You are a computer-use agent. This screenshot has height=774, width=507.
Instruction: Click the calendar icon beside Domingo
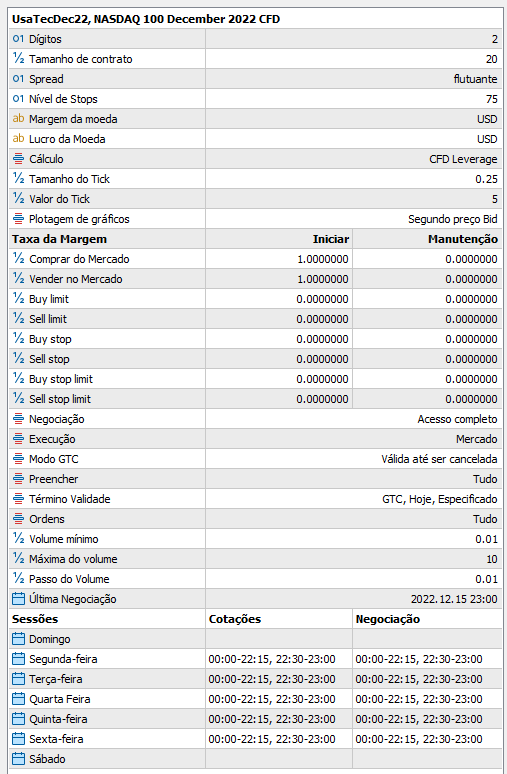[18, 639]
